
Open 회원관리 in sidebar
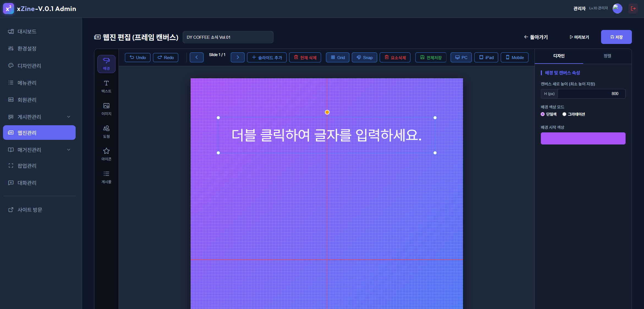[39, 100]
